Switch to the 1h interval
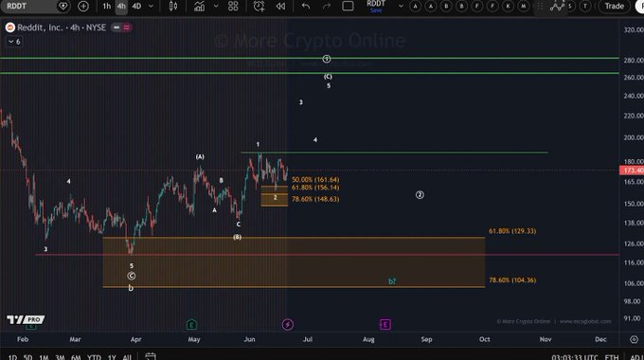 coord(107,7)
